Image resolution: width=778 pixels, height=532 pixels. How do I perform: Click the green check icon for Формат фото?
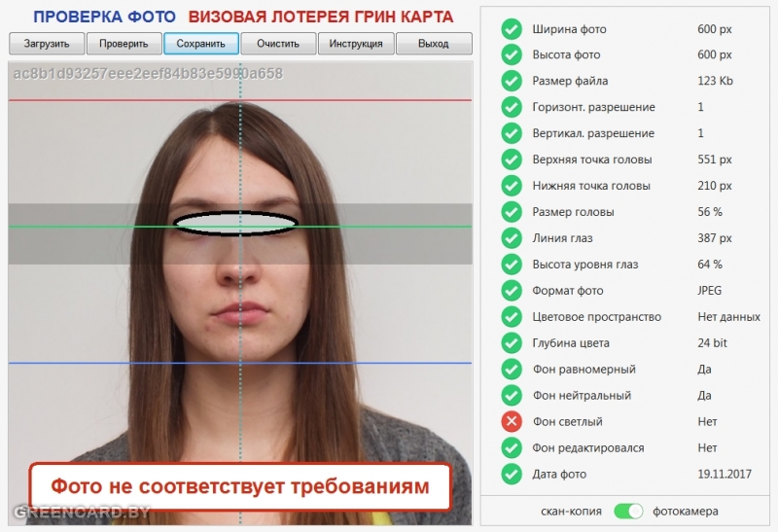coord(512,291)
